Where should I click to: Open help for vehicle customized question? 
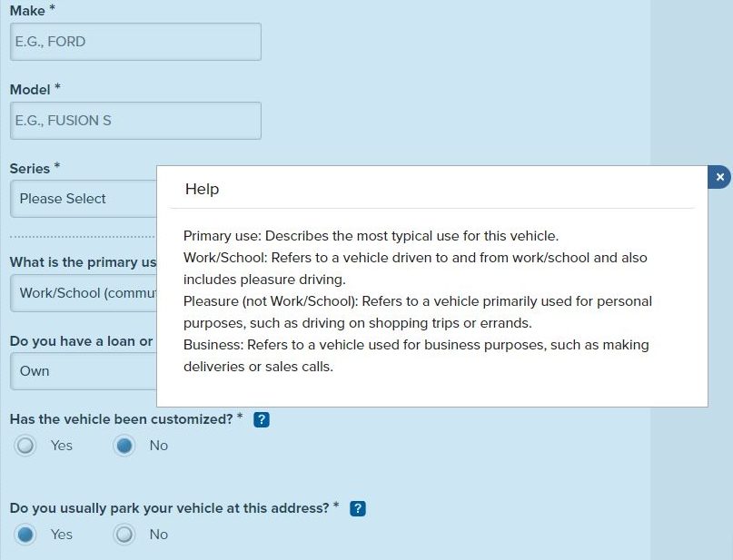point(262,419)
